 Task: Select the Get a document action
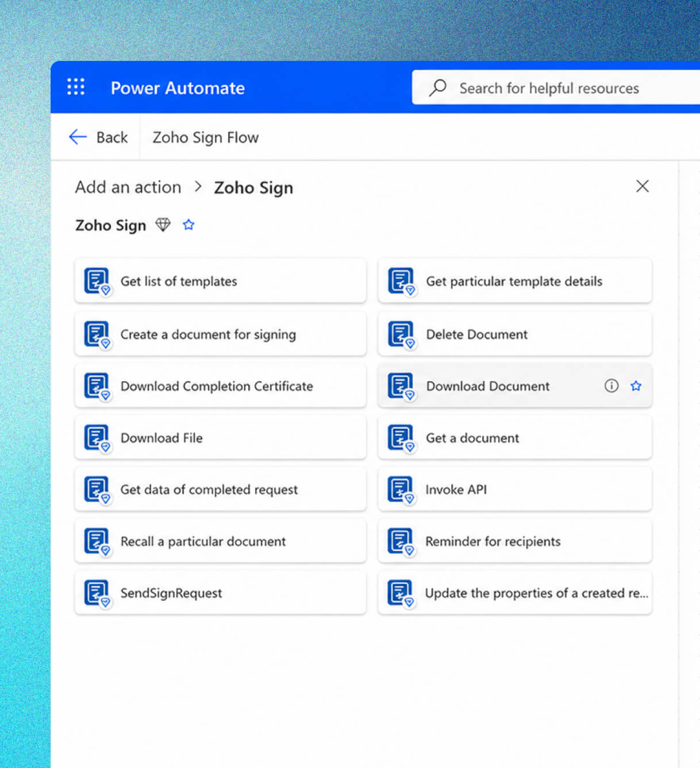[x=515, y=437]
